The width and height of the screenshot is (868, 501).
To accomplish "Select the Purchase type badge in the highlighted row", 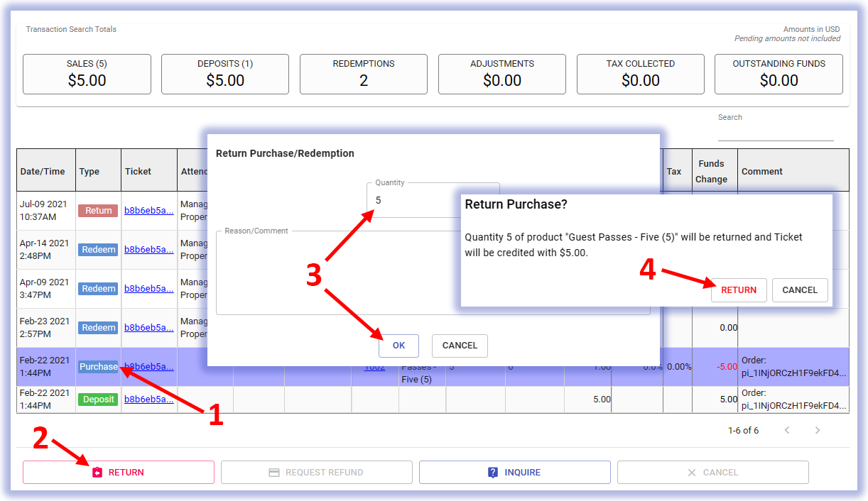I will tap(98, 367).
